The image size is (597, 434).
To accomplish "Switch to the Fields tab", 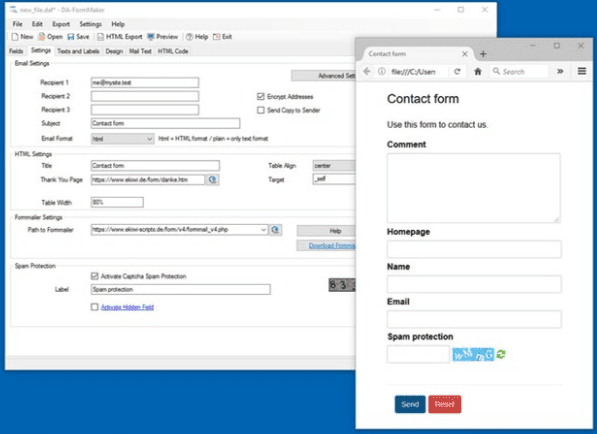I will click(x=16, y=51).
